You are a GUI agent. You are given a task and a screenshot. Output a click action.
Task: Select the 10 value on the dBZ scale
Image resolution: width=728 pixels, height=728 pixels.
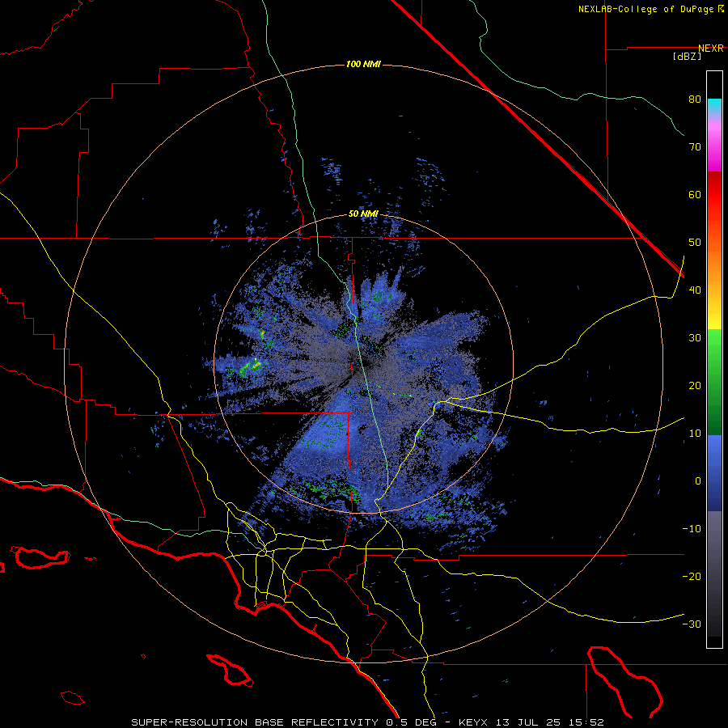(x=695, y=434)
